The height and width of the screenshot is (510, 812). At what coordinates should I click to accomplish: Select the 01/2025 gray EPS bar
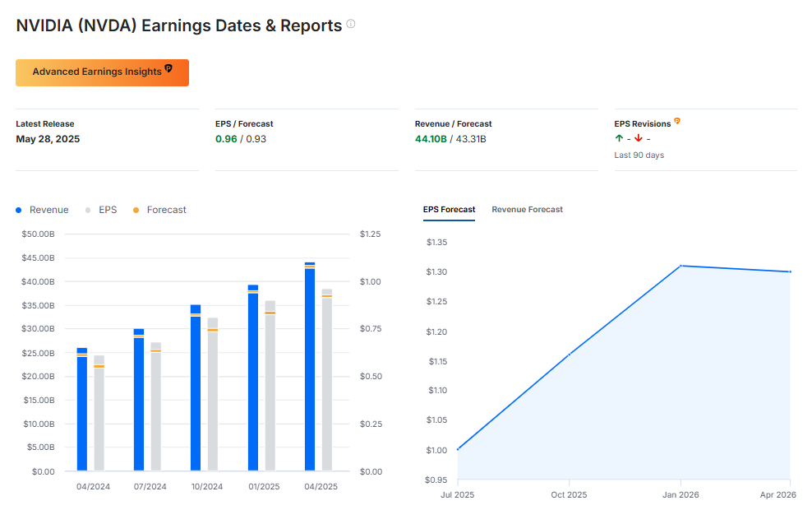[x=270, y=386]
